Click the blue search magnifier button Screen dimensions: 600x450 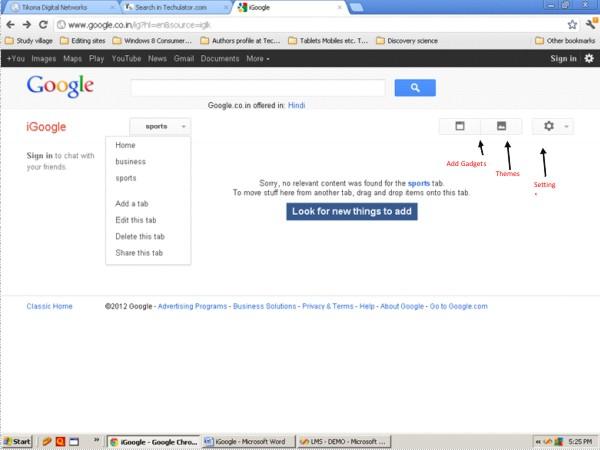(x=415, y=88)
